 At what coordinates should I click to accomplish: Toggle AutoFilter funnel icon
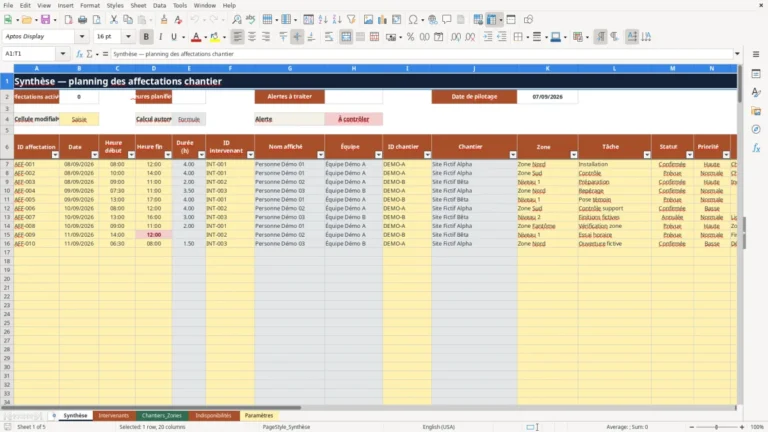click(351, 20)
